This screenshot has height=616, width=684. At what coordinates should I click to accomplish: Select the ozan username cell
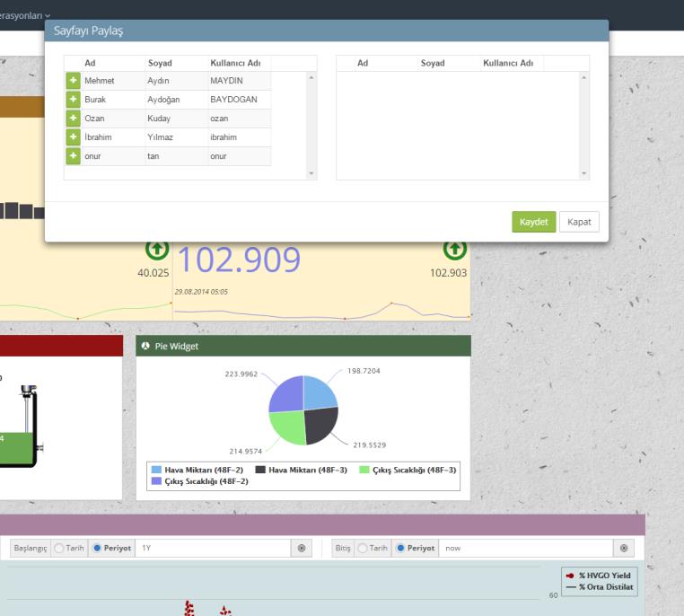click(x=240, y=119)
